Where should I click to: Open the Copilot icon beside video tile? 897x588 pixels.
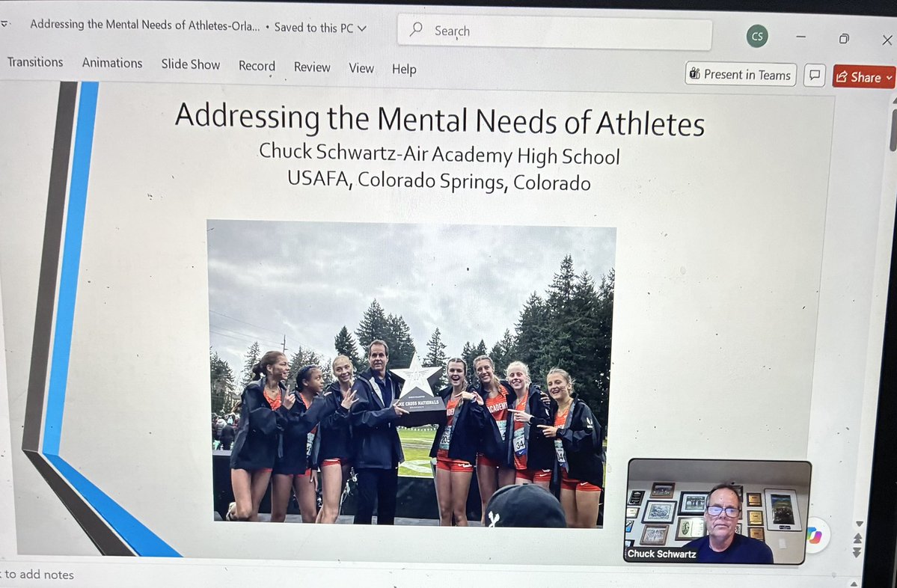815,536
